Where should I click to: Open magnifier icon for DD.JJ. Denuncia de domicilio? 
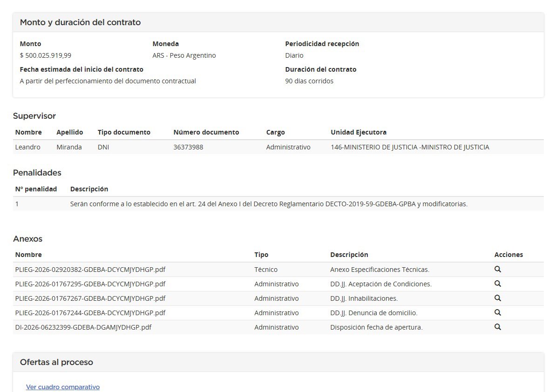tap(498, 313)
